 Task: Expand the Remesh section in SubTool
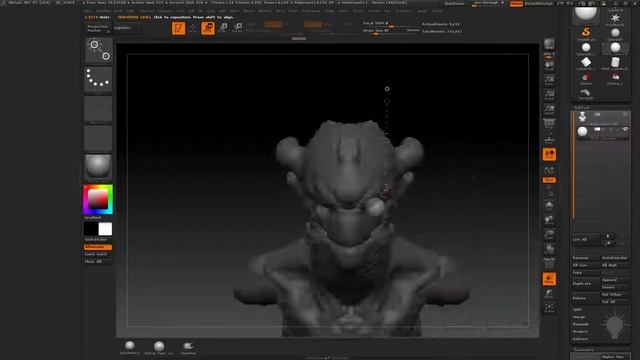[580, 324]
